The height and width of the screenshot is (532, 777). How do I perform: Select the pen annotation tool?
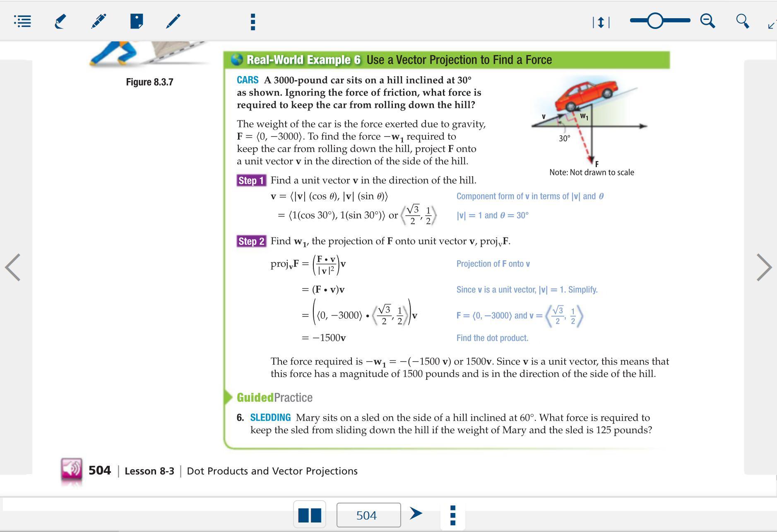98,21
